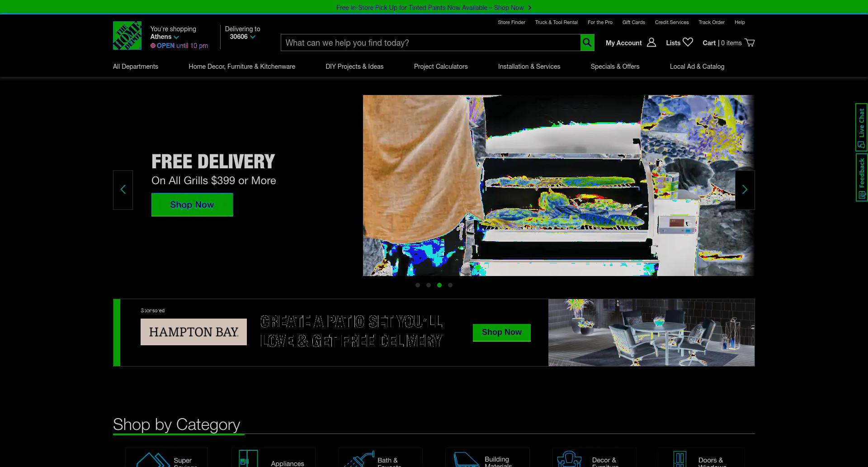Expand delivery zip 30606 chevron
This screenshot has width=868, height=467.
[x=253, y=37]
